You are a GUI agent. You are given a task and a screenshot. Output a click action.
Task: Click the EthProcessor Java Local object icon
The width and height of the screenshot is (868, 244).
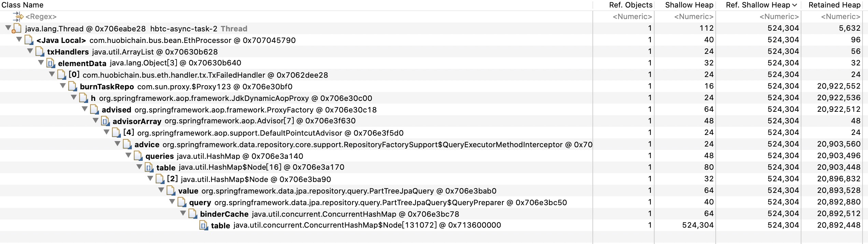(x=29, y=40)
